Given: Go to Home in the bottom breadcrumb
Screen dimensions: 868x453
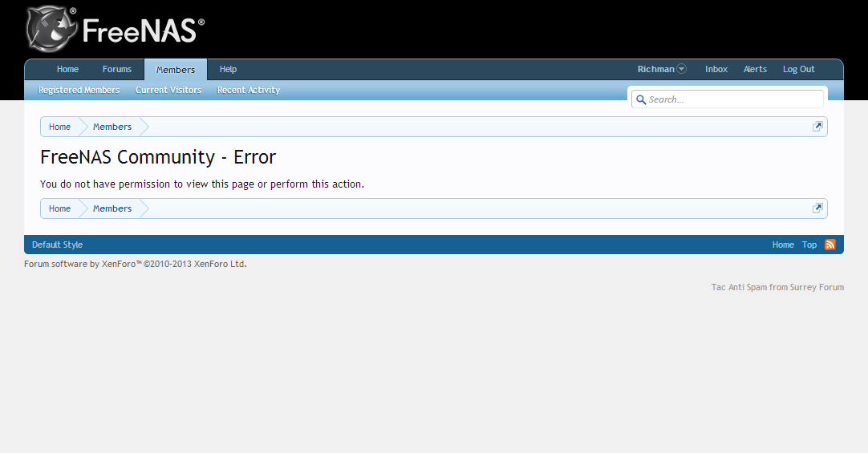Looking at the screenshot, I should click(x=60, y=208).
